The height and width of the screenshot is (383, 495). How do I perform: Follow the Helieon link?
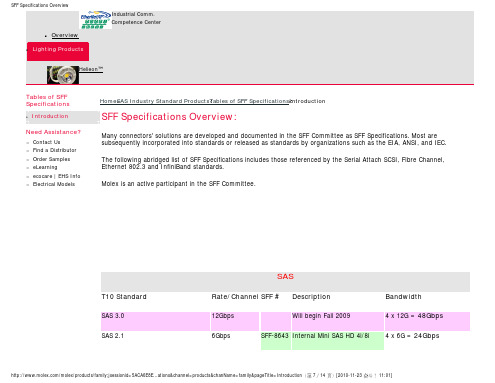pyautogui.click(x=91, y=69)
